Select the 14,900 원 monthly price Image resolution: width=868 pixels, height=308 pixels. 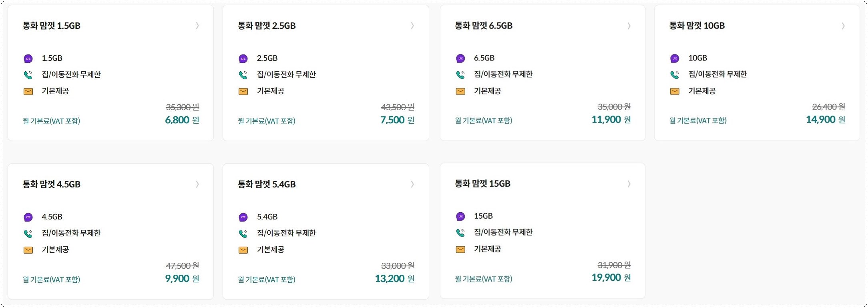[825, 120]
